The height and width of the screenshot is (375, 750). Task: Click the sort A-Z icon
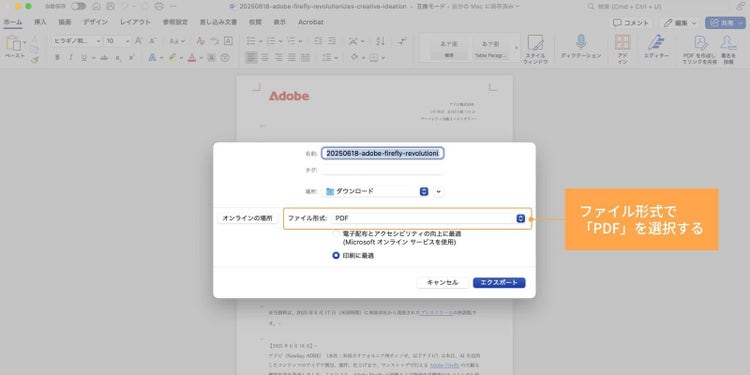point(380,41)
